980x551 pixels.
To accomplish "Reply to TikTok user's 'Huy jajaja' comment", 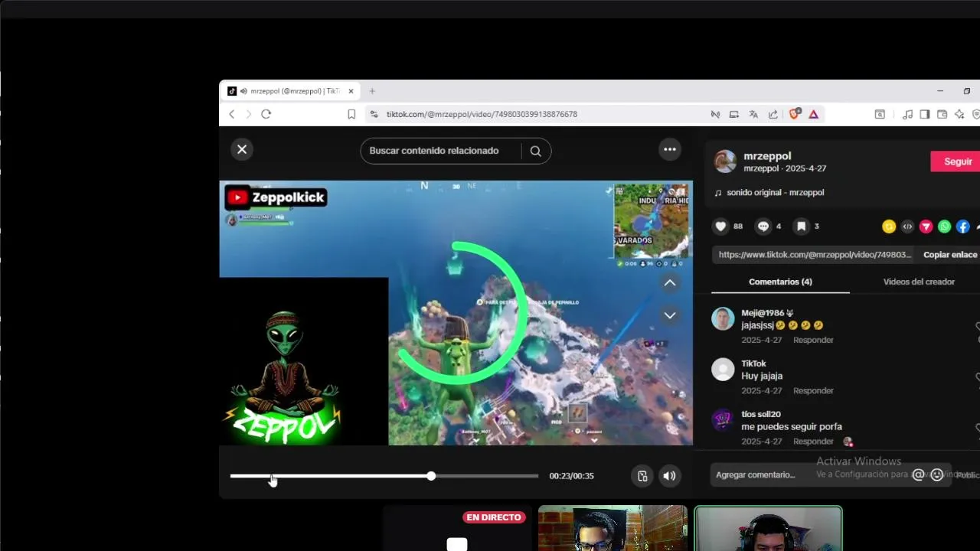I will (x=813, y=390).
